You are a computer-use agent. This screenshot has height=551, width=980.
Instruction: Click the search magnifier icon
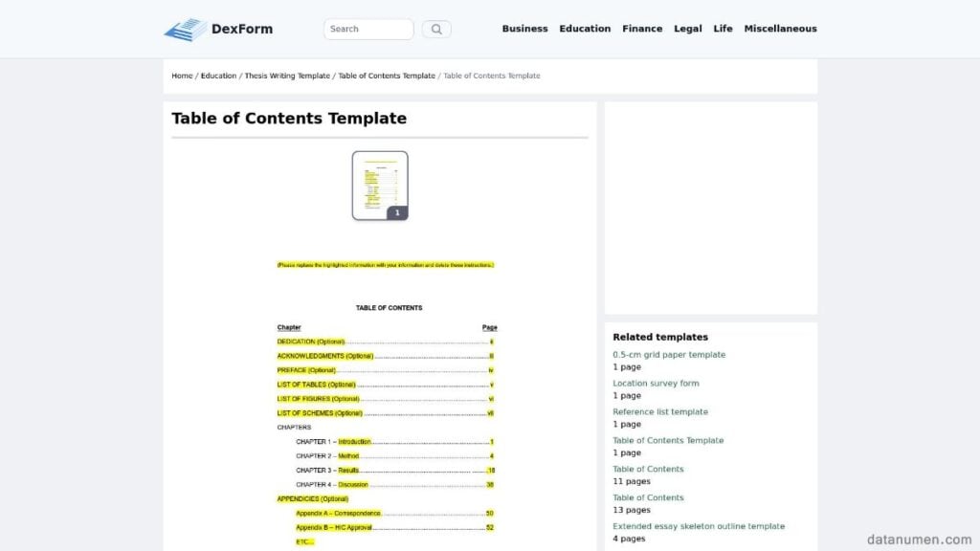click(436, 29)
